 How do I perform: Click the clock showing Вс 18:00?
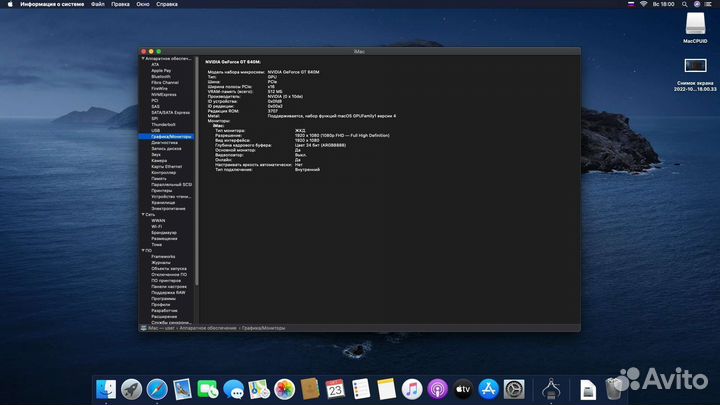pyautogui.click(x=664, y=4)
